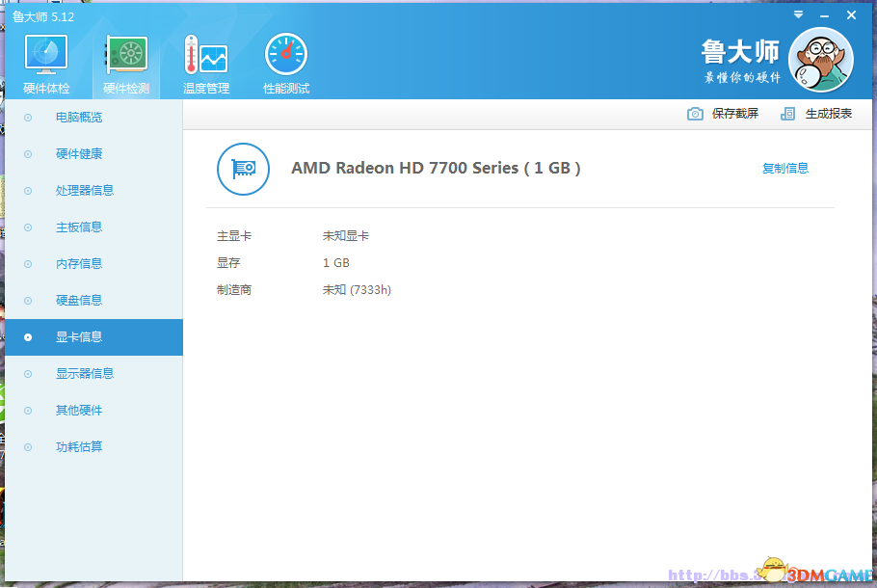Click the 显存 label

(x=228, y=263)
